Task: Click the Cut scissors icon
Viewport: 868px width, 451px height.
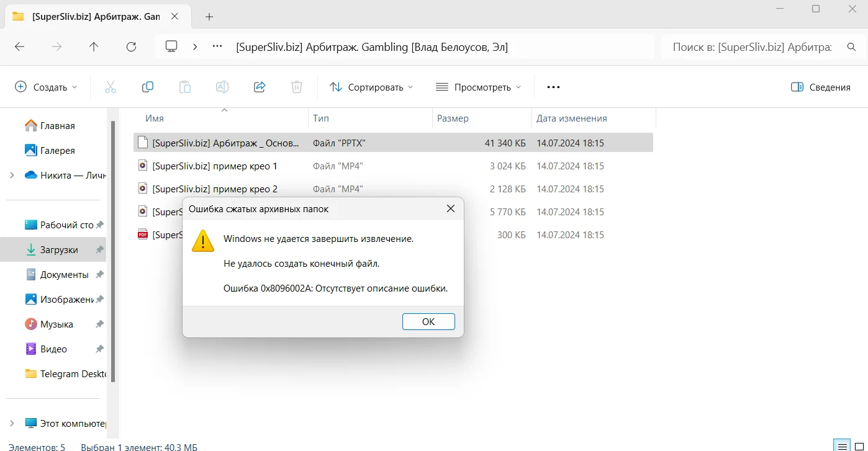Action: coord(111,87)
